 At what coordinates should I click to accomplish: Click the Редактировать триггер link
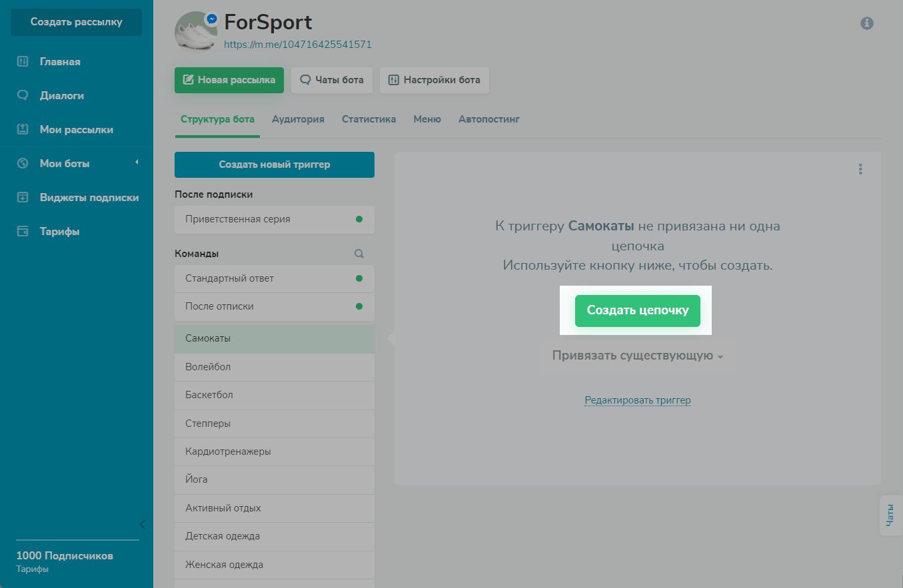[637, 400]
